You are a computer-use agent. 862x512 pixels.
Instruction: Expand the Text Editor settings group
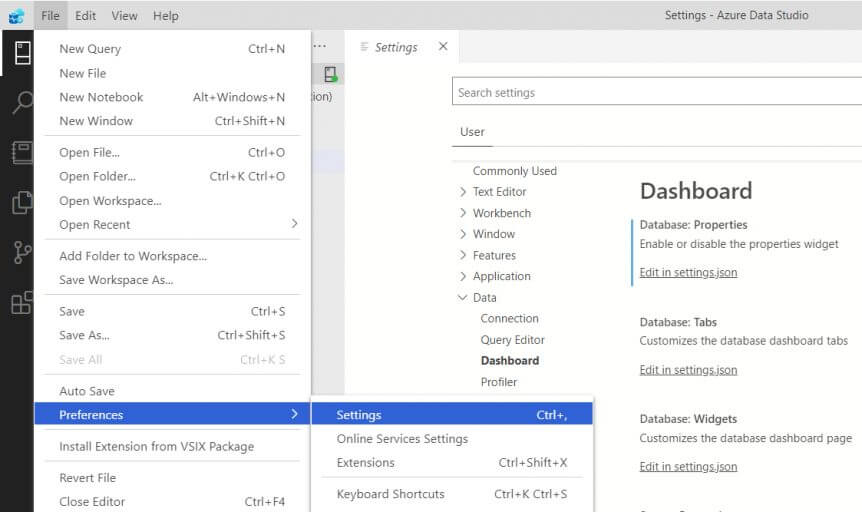(463, 191)
